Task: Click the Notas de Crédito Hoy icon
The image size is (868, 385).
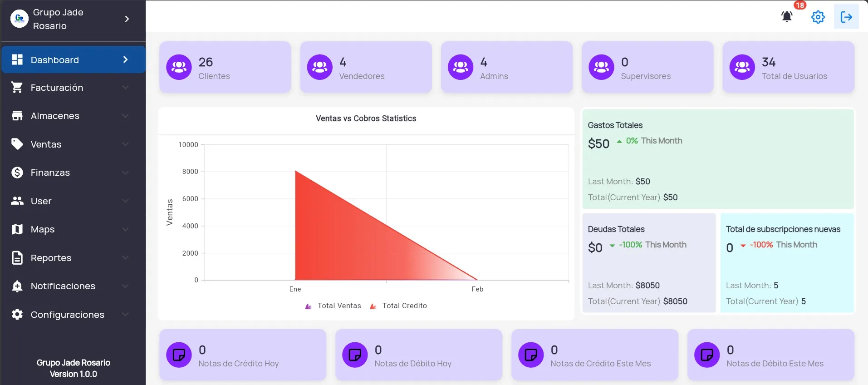Action: click(x=179, y=355)
